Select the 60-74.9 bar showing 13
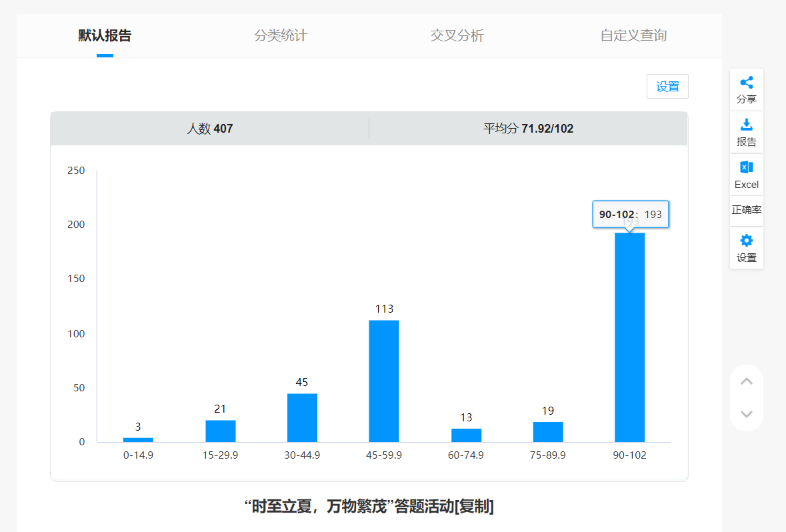The width and height of the screenshot is (786, 532). 466,435
